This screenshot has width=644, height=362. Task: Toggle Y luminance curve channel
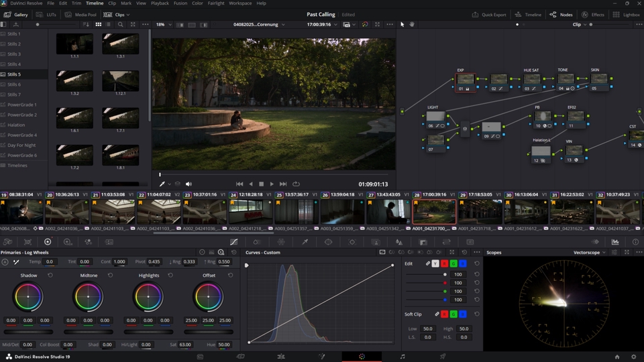coord(435,263)
